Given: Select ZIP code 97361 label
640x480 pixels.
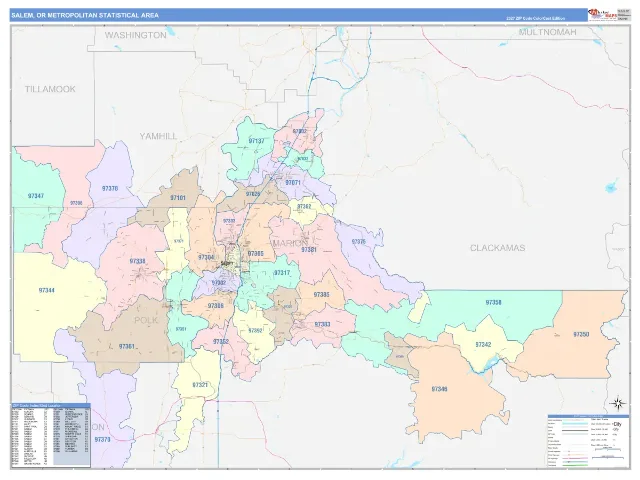Looking at the screenshot, I should [127, 347].
